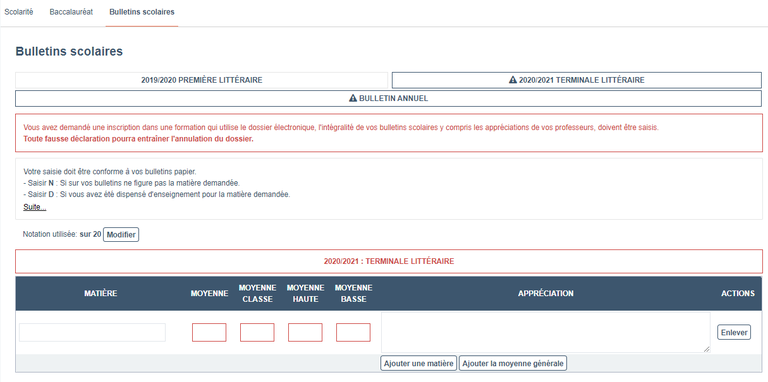Open the Scolarité tab

pos(19,12)
